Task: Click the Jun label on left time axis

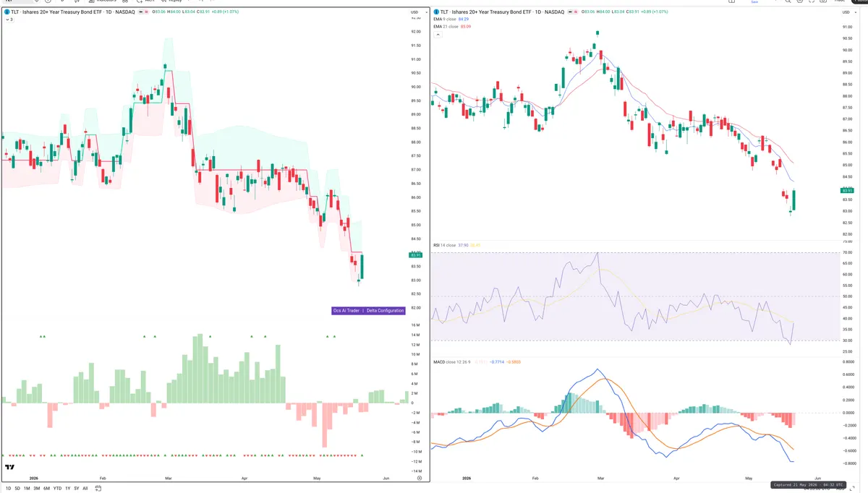Action: 386,479
